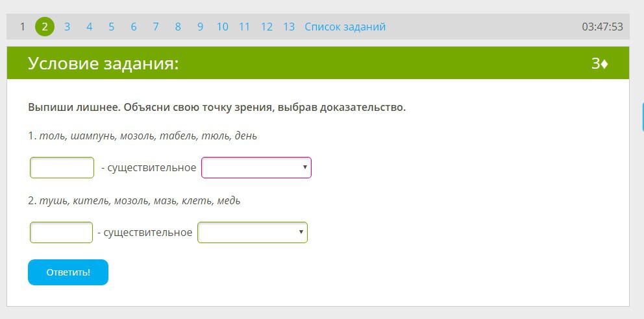The width and height of the screenshot is (644, 319).
Task: Open task number 9
Action: (x=200, y=27)
